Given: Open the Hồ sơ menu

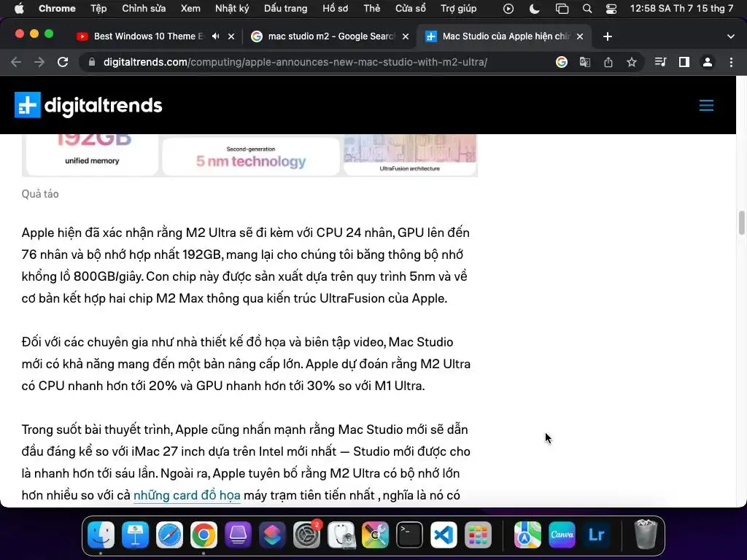Looking at the screenshot, I should 336,9.
